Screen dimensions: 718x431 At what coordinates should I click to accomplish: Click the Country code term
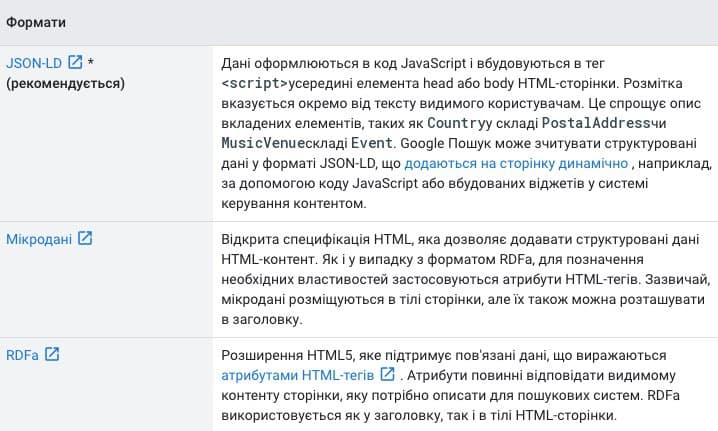click(456, 123)
